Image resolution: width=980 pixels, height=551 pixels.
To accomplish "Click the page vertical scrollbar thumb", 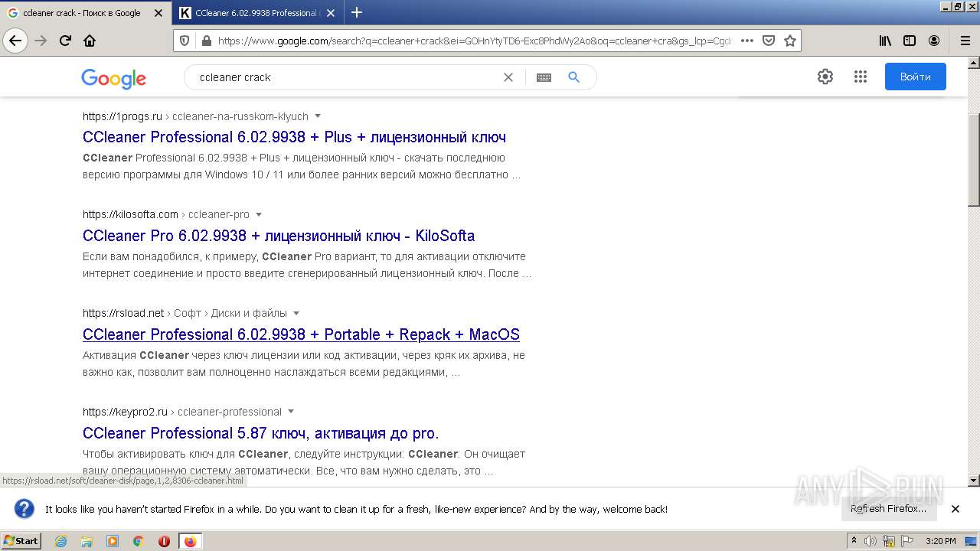I will click(x=974, y=159).
